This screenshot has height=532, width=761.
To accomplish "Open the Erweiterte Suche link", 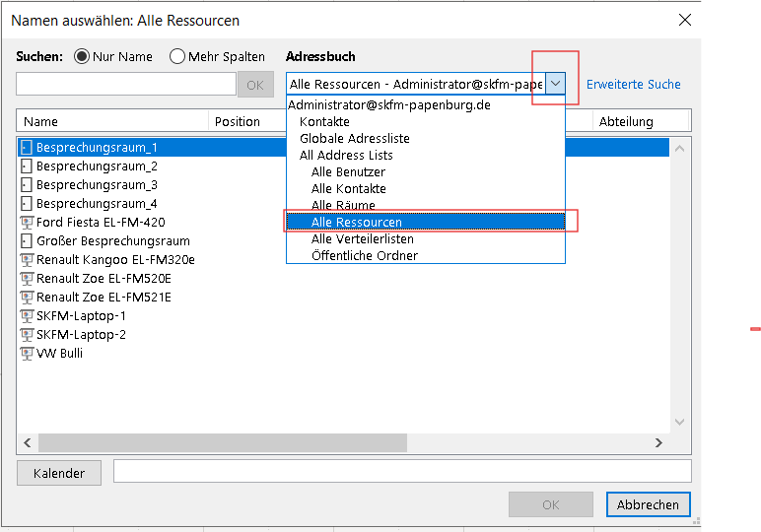I will click(634, 85).
